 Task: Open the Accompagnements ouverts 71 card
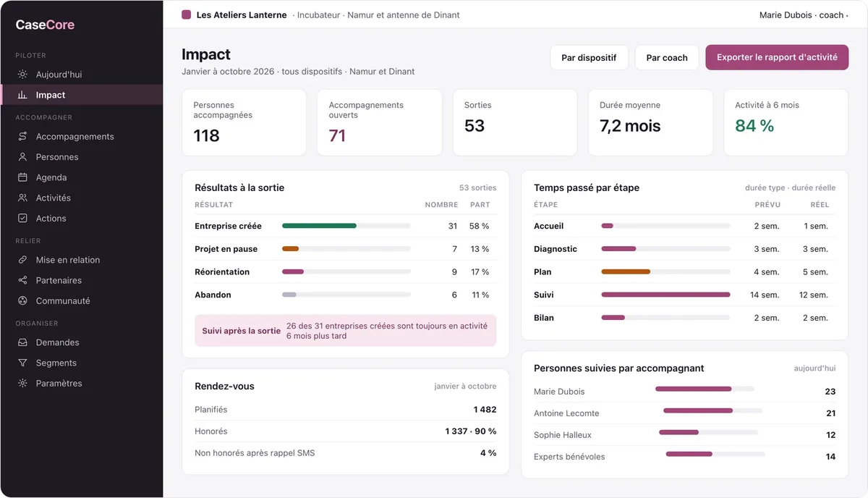coord(379,122)
